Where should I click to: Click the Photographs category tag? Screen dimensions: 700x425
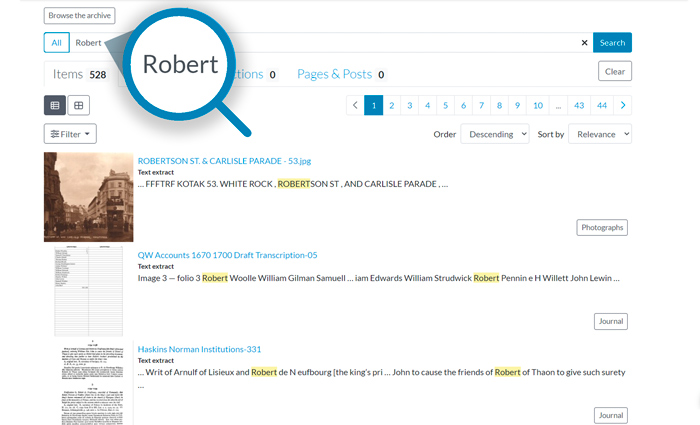pos(602,227)
